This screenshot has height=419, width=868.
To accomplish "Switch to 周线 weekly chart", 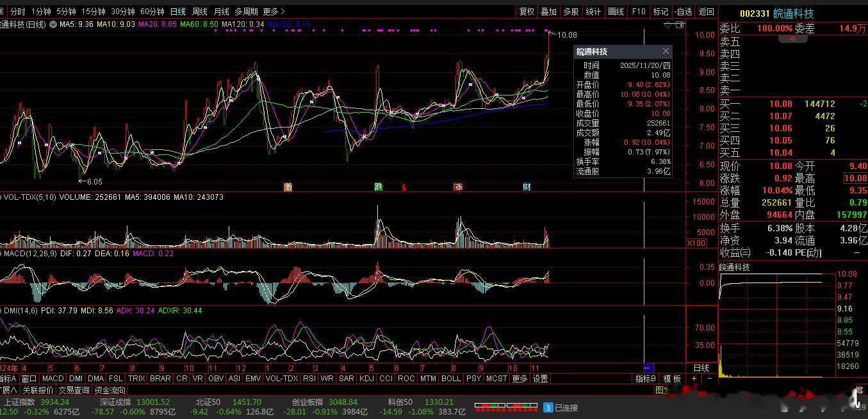I will 200,12.
